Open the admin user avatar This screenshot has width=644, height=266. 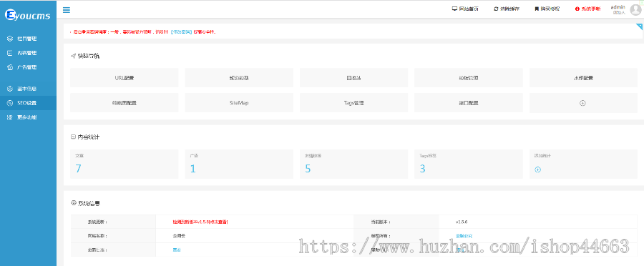click(635, 10)
